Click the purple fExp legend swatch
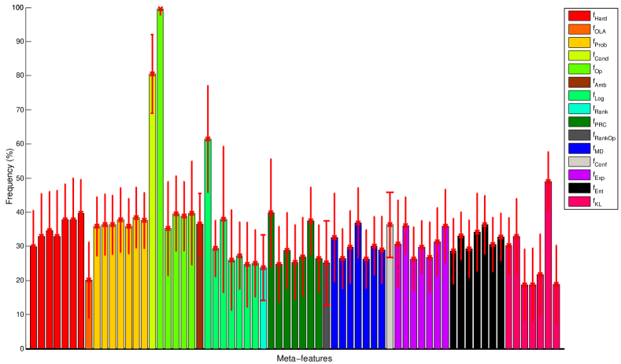 pos(579,175)
